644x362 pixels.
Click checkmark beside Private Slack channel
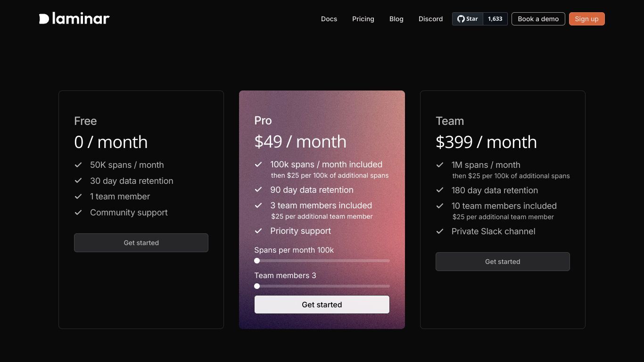(440, 231)
